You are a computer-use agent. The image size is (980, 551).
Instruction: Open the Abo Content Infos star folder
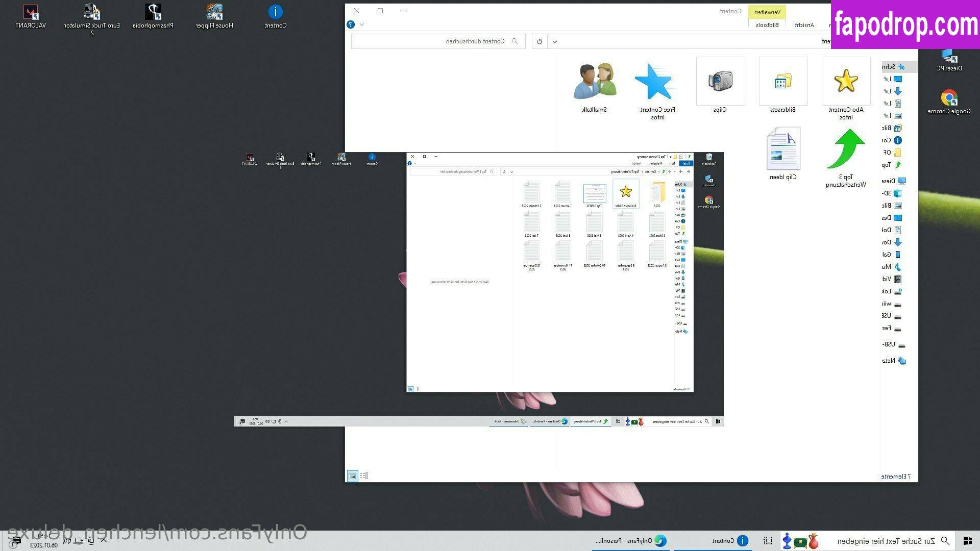846,89
